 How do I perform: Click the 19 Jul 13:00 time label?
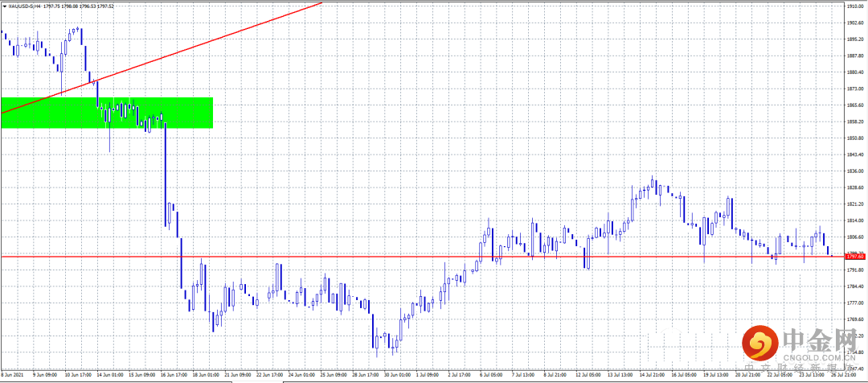pos(718,375)
